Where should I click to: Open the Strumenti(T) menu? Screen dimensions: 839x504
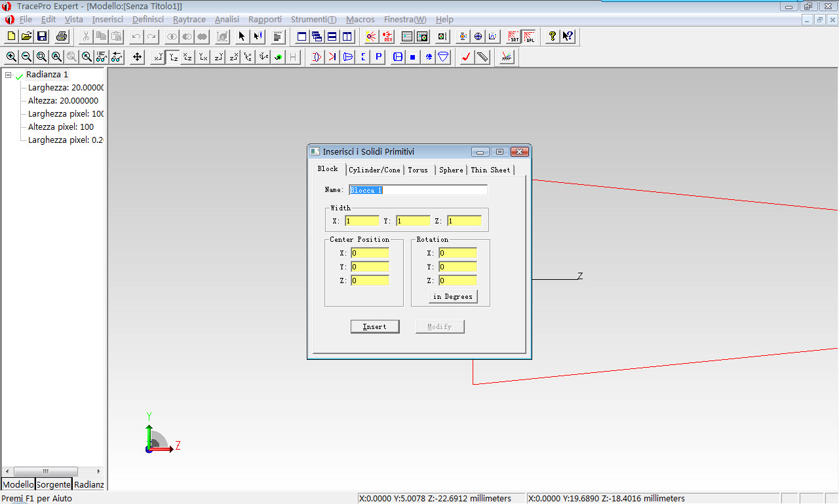point(314,20)
